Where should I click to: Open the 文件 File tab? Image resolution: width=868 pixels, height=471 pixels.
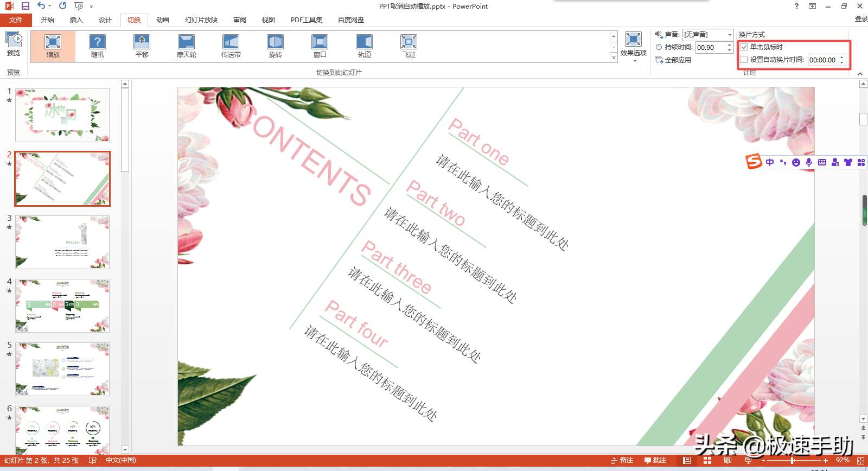(x=16, y=20)
